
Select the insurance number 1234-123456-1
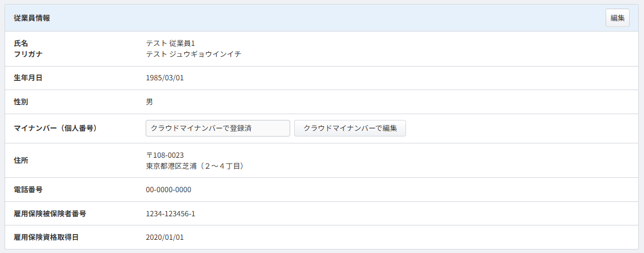click(x=171, y=214)
